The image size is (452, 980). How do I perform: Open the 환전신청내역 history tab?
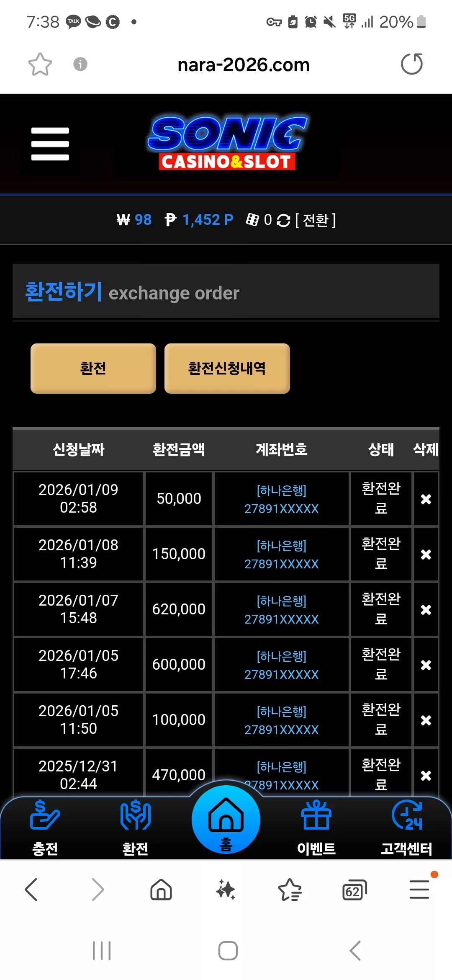227,368
